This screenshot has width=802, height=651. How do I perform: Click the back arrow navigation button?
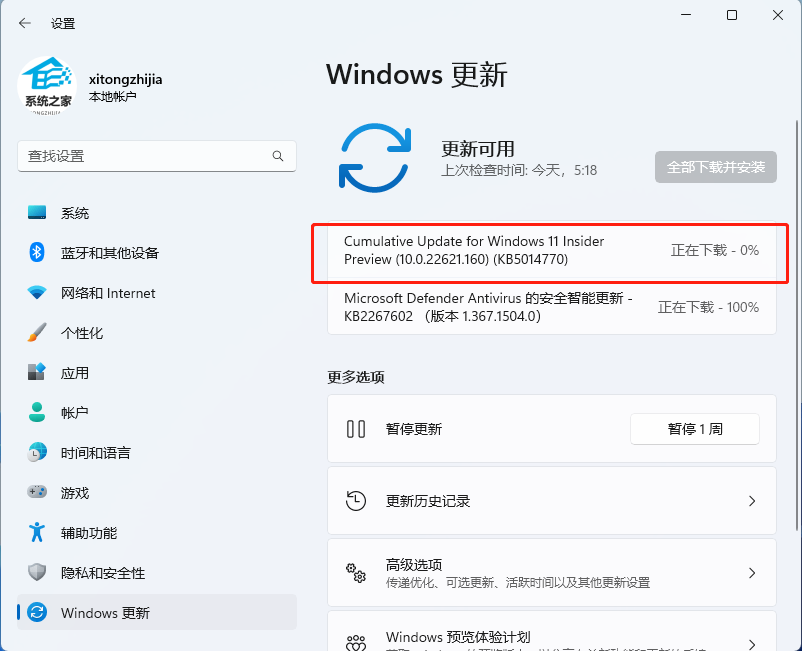click(24, 22)
